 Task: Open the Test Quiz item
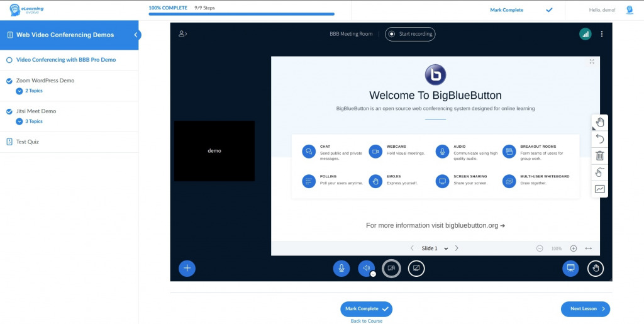pyautogui.click(x=28, y=142)
